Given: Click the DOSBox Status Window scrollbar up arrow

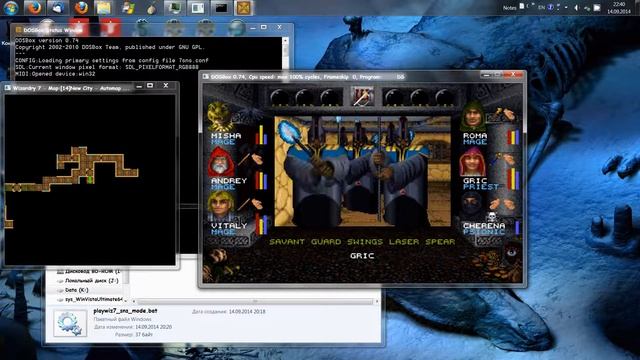Looking at the screenshot, I should [285, 41].
